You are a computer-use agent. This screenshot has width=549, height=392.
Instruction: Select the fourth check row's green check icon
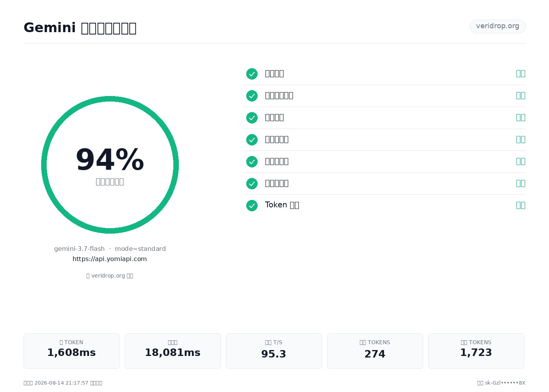252,140
